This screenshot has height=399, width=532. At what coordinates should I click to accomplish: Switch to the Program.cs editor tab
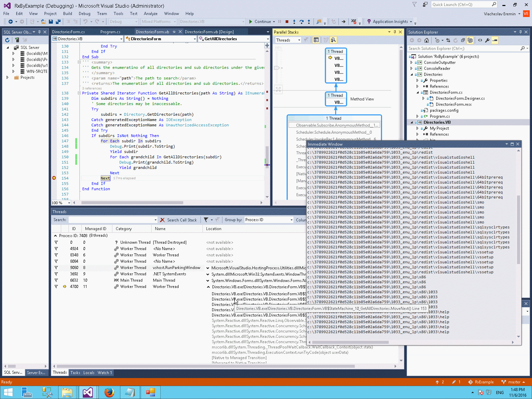coord(110,32)
